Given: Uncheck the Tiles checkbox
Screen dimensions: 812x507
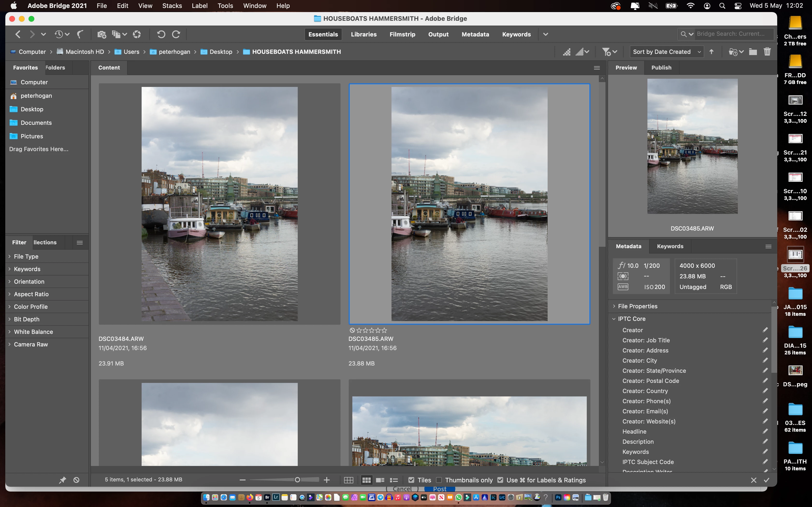Looking at the screenshot, I should tap(411, 480).
